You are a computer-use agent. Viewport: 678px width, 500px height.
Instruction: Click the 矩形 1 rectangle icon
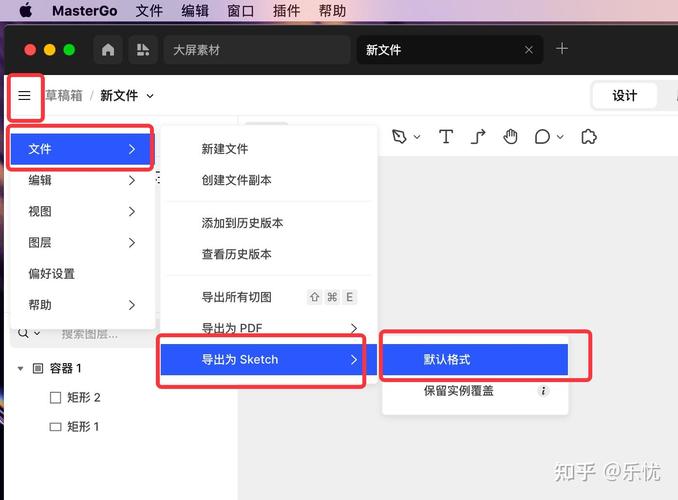[55, 427]
